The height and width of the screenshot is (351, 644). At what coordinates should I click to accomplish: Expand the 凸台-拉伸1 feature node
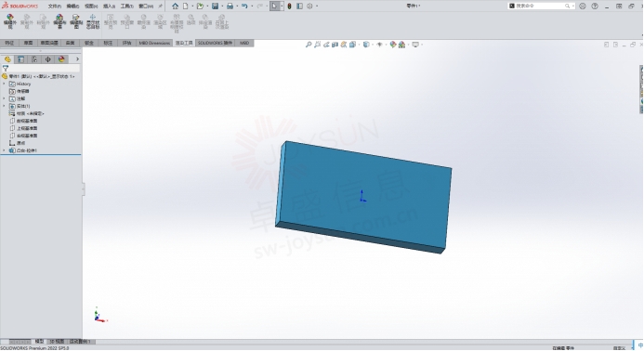5,150
